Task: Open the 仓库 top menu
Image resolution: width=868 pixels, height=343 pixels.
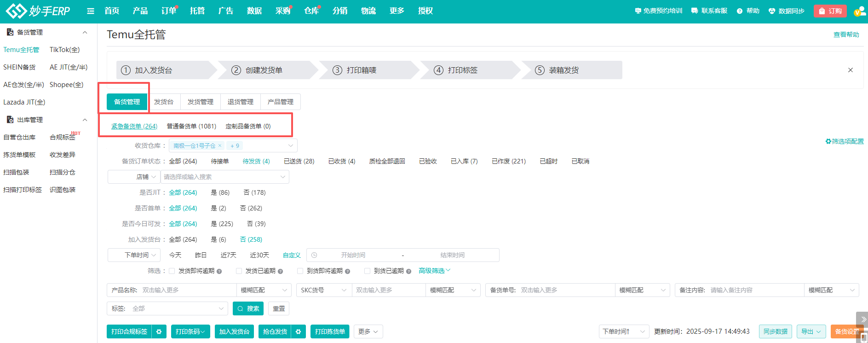Action: pyautogui.click(x=311, y=11)
